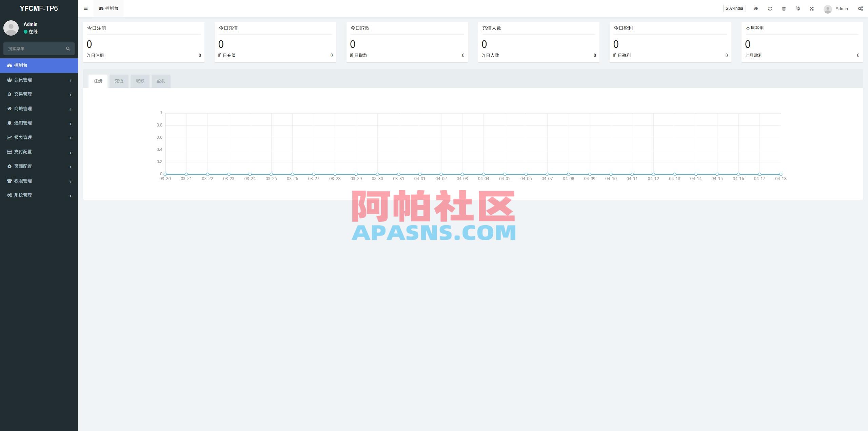The height and width of the screenshot is (431, 868).
Task: Click the fullscreen expand icon in top toolbar
Action: [811, 8]
